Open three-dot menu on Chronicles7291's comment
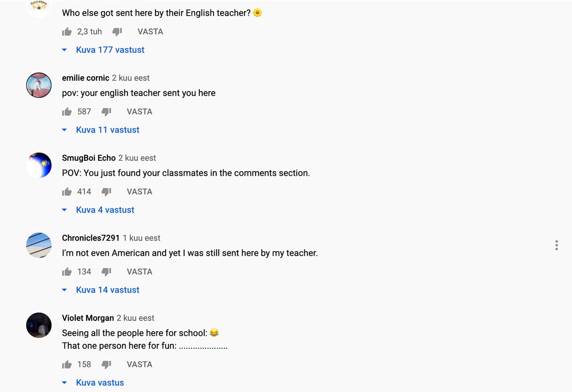The image size is (572, 392). point(556,245)
